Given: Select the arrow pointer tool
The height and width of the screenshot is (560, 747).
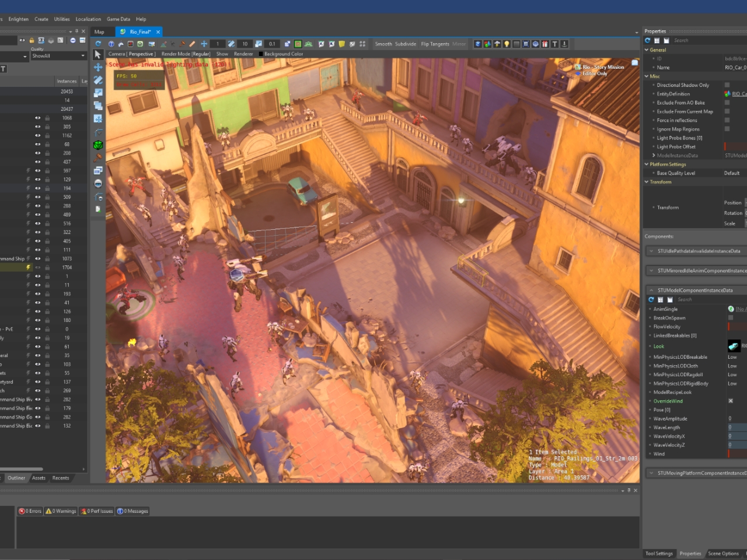Looking at the screenshot, I should point(98,54).
